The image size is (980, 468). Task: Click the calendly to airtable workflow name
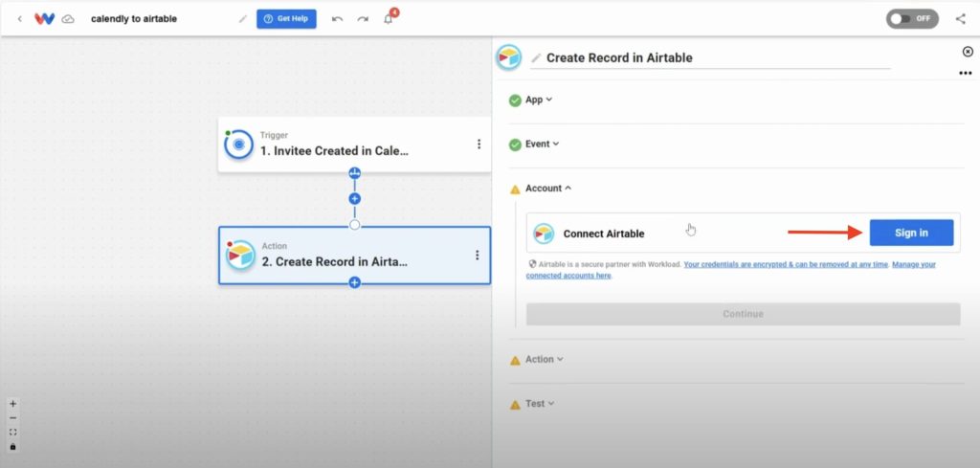(x=134, y=19)
